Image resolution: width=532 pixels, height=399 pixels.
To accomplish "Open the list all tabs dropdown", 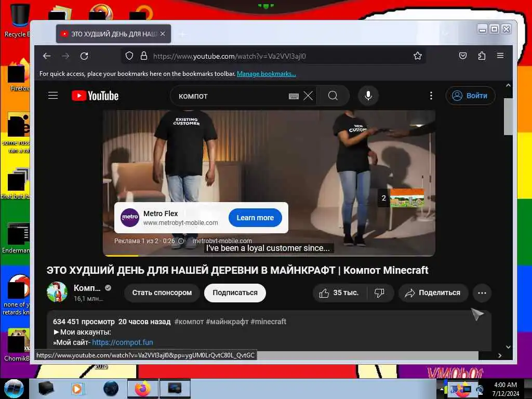I will (445, 34).
